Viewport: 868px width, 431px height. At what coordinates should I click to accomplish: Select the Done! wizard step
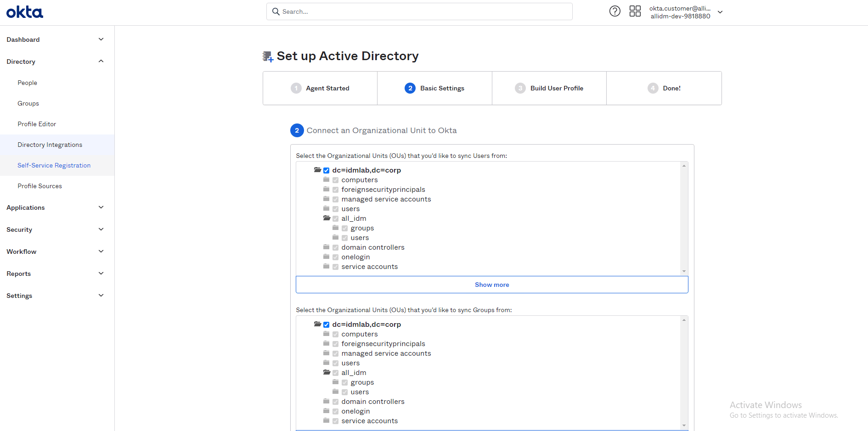tap(664, 88)
